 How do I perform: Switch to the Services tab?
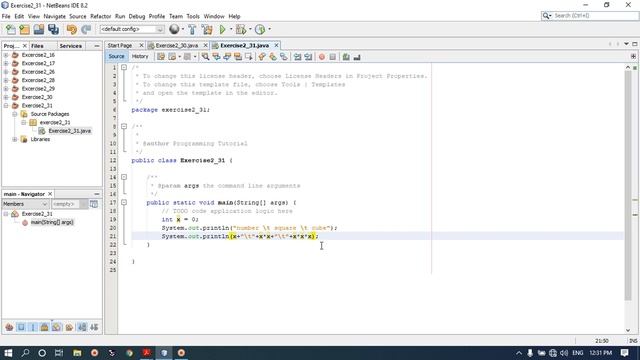pyautogui.click(x=70, y=46)
